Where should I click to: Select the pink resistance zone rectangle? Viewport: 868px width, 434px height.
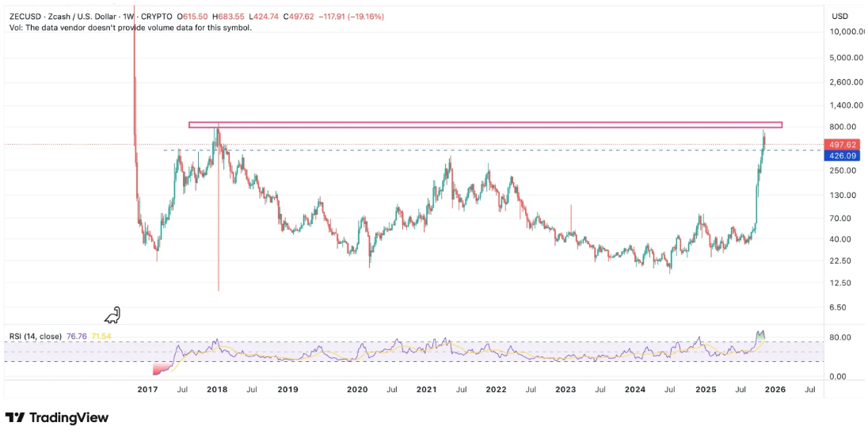click(x=485, y=124)
